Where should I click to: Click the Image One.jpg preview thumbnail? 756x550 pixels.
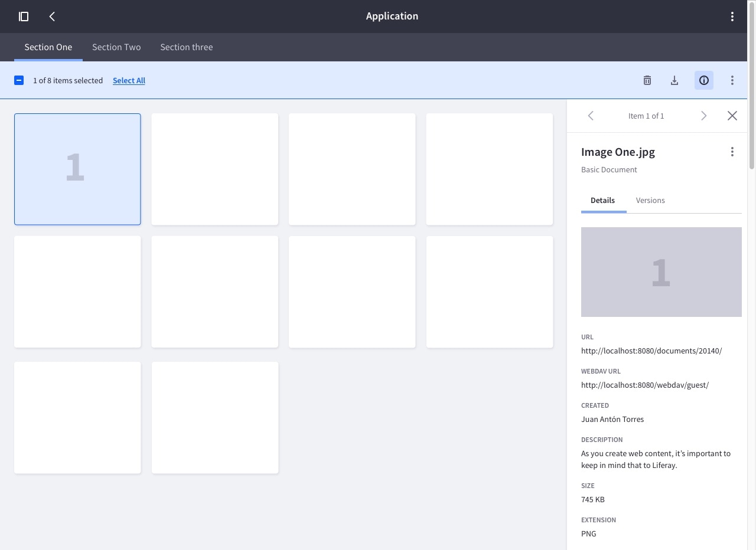click(x=661, y=272)
